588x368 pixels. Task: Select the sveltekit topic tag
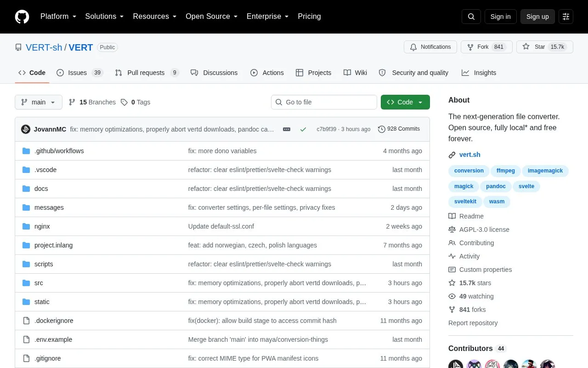pyautogui.click(x=465, y=201)
